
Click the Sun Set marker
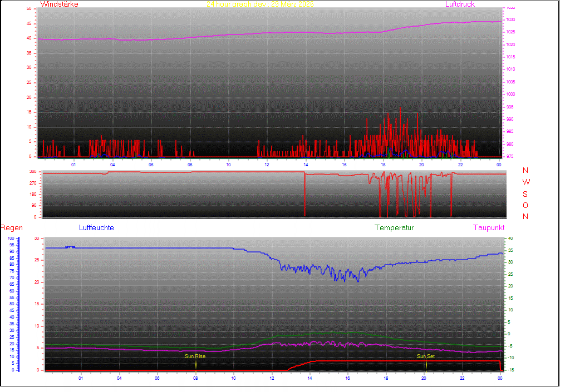coord(426,356)
